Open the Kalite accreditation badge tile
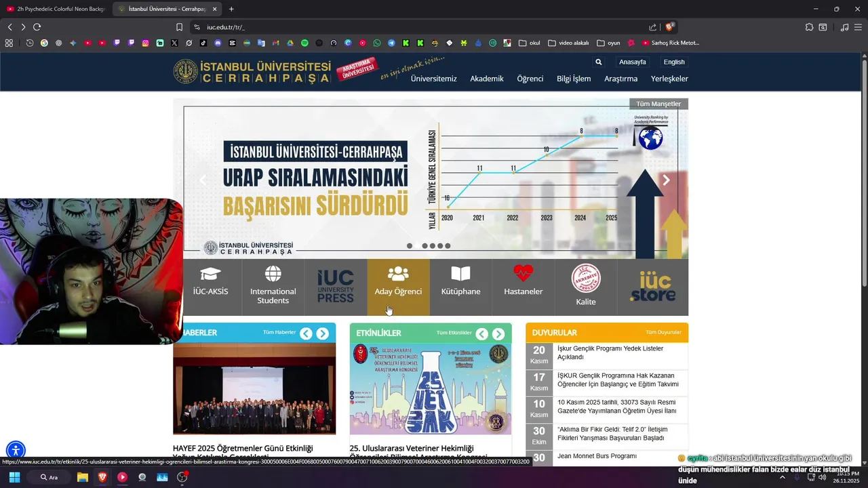868x488 pixels. pyautogui.click(x=586, y=287)
